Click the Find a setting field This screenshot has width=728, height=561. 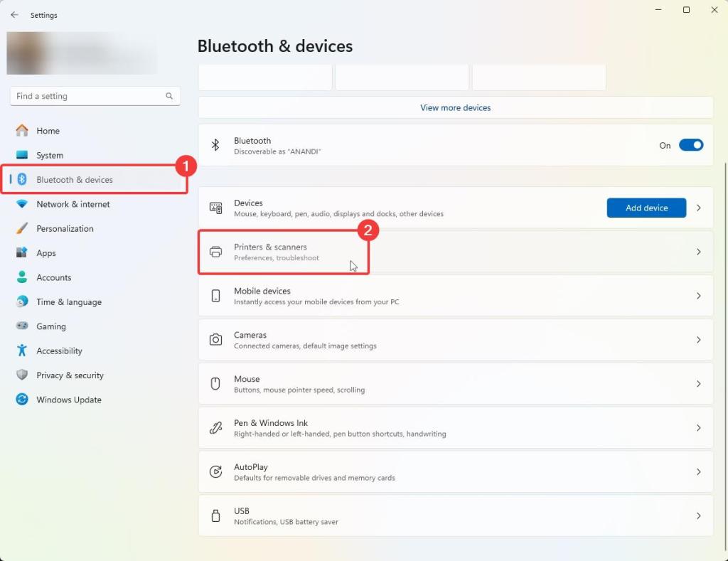coord(95,96)
